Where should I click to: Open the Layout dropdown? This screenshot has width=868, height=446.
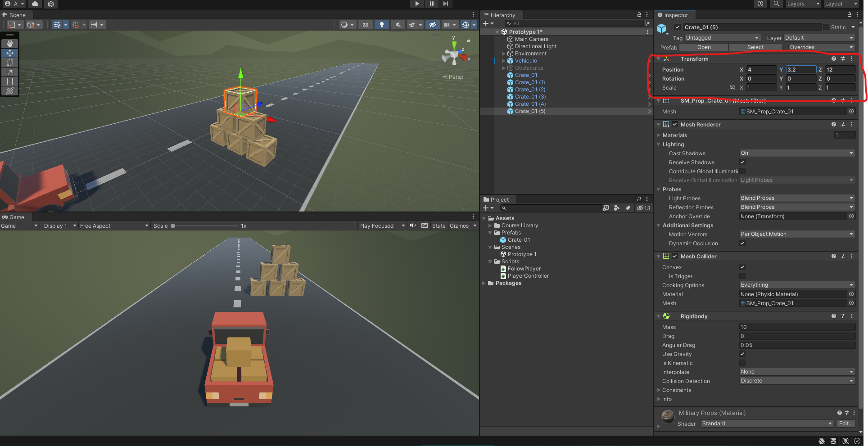pos(841,4)
